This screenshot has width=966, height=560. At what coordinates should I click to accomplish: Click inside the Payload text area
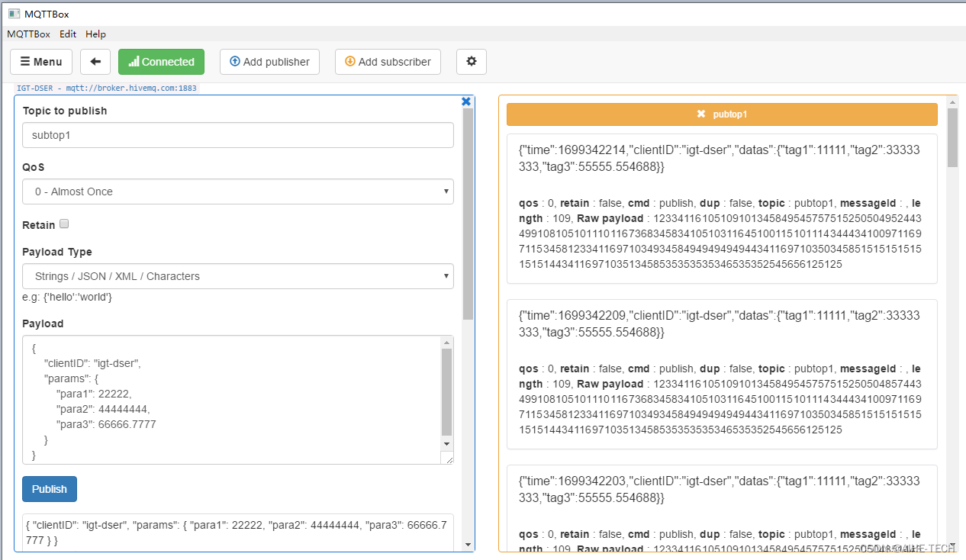pos(232,400)
